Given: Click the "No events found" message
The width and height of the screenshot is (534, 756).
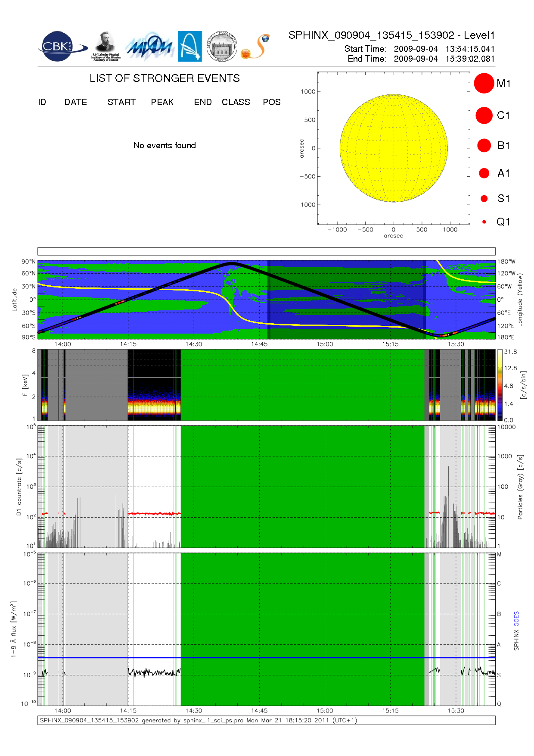Looking at the screenshot, I should click(165, 145).
